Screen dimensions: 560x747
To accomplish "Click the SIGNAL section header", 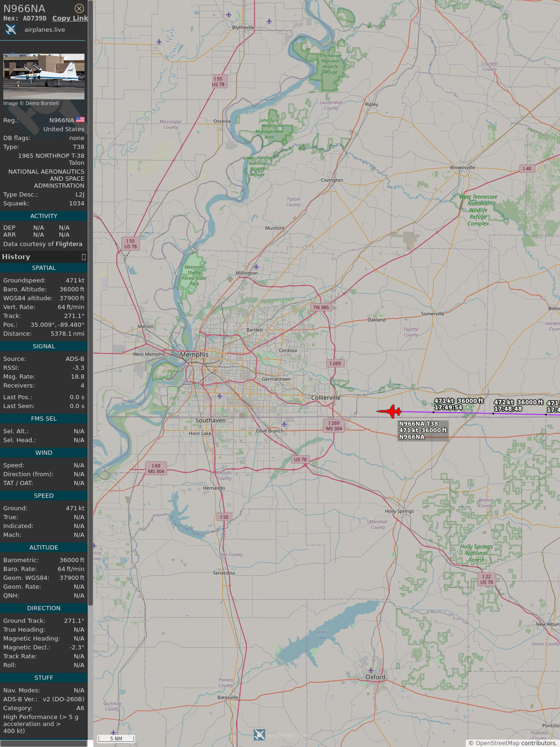I will (x=44, y=346).
